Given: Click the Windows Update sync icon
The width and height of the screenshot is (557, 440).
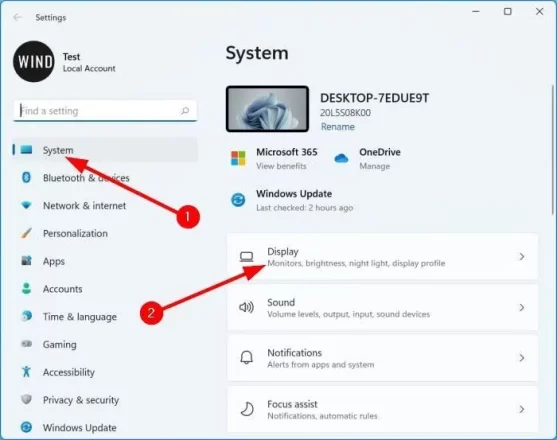Looking at the screenshot, I should click(238, 200).
